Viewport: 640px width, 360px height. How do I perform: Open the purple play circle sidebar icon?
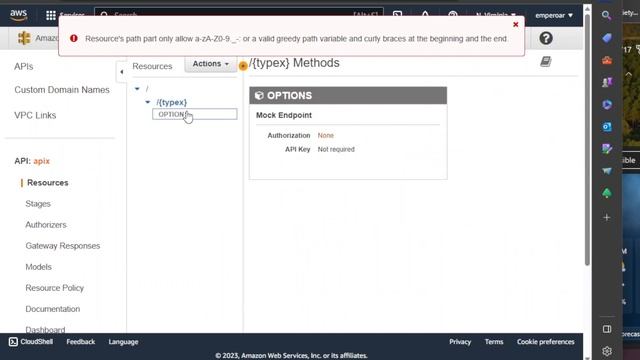(x=607, y=104)
